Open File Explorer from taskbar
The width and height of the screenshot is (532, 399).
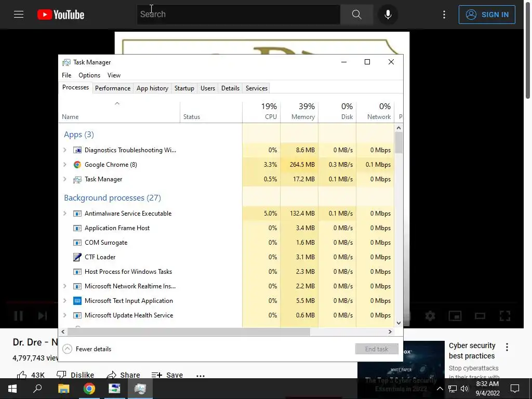coord(63,389)
